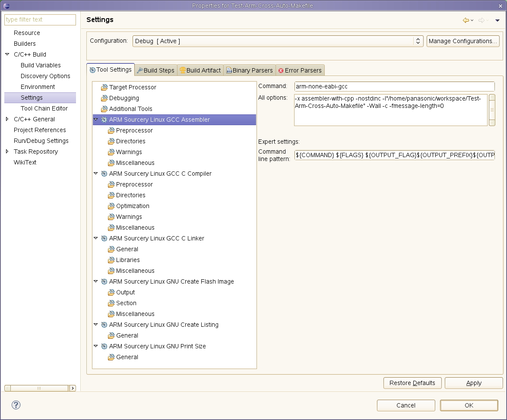
Task: Expand the Task Repository tree node
Action: pos(7,152)
